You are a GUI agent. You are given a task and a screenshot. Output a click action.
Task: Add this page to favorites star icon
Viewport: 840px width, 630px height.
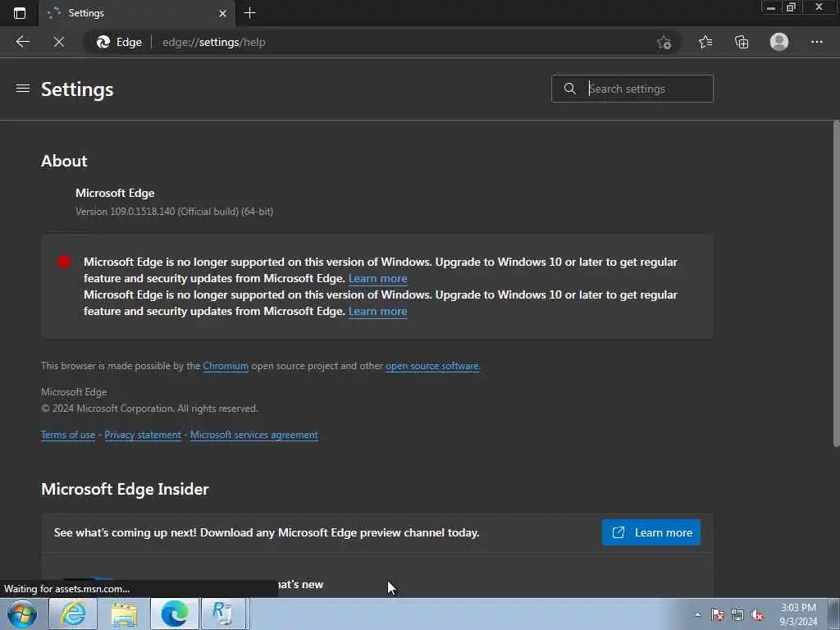coord(664,42)
